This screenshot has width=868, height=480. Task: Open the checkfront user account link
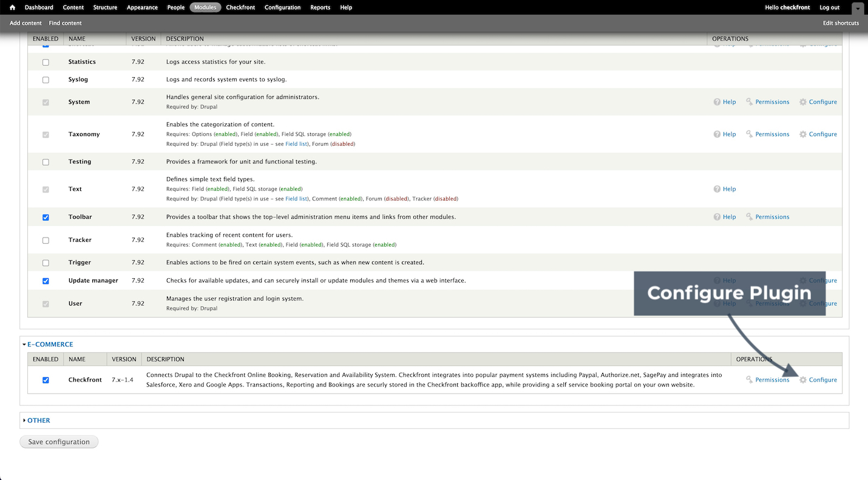point(795,7)
